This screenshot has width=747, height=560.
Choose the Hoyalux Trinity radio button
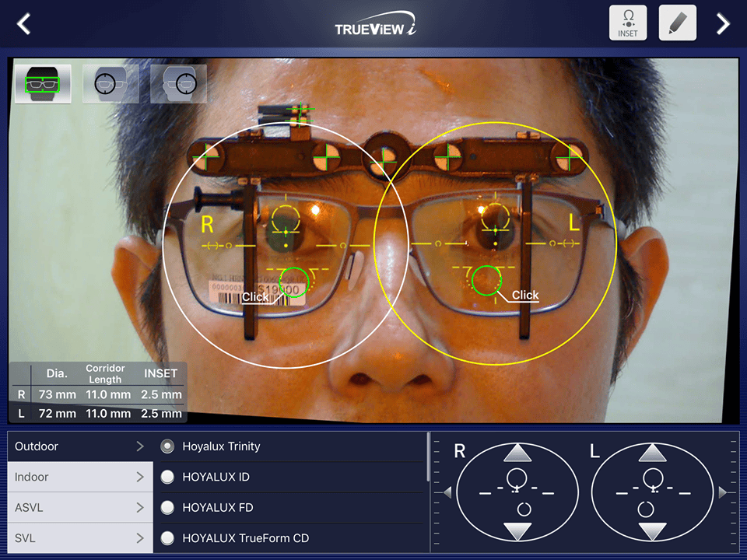[x=167, y=446]
